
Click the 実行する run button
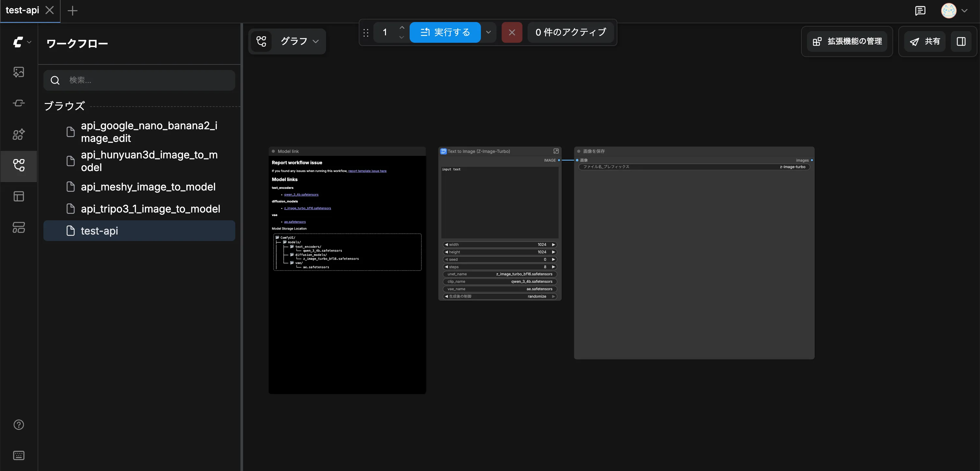pos(445,32)
